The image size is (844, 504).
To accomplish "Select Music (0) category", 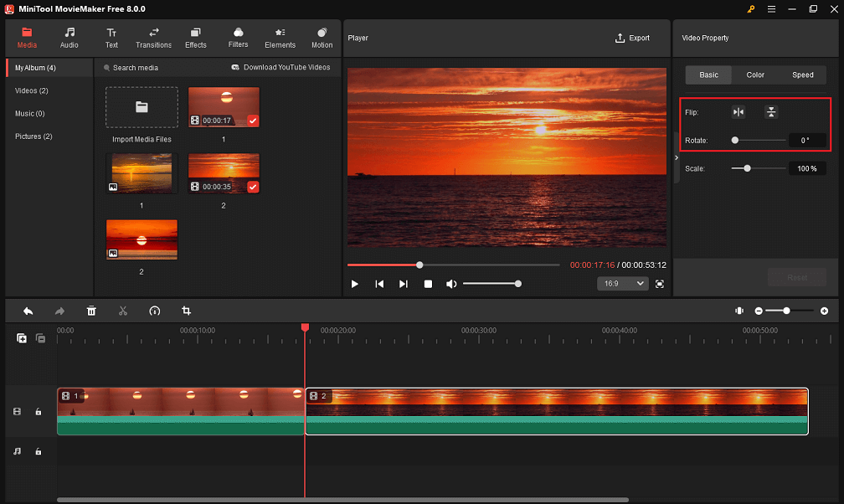I will (29, 114).
